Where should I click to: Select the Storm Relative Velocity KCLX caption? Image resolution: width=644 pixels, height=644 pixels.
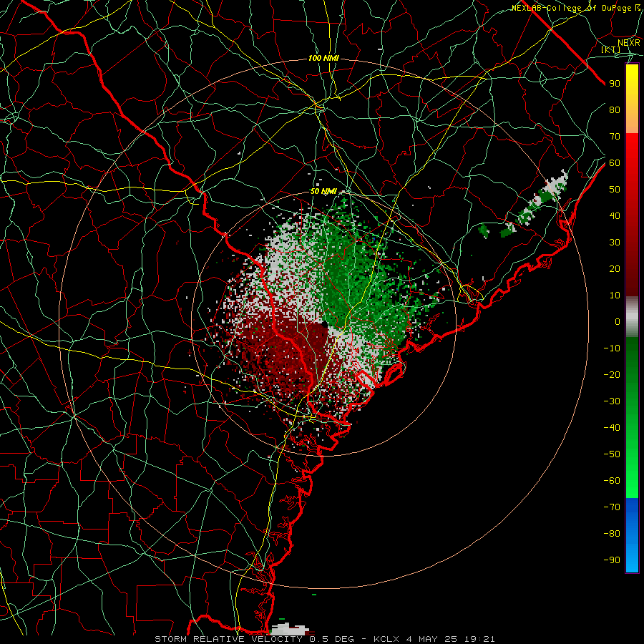click(325, 639)
